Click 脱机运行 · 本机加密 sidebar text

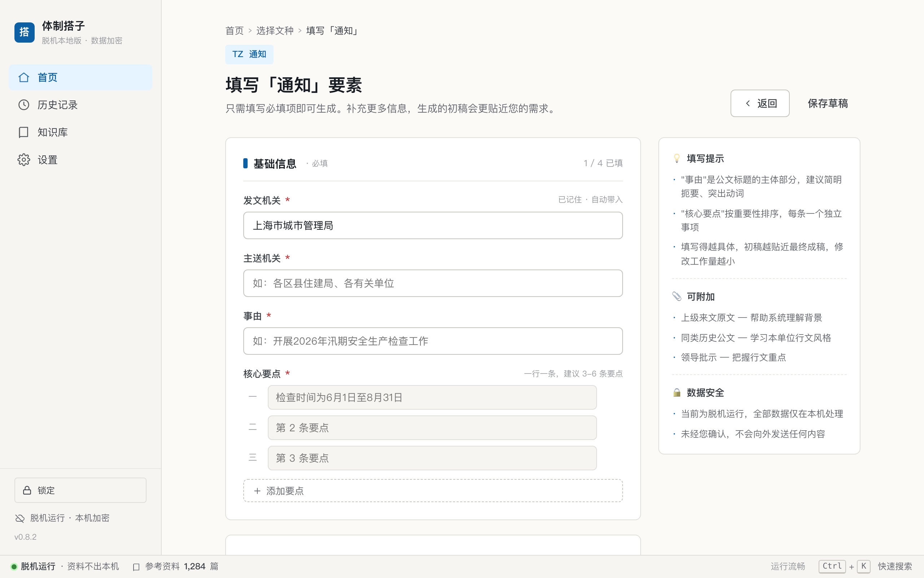(x=70, y=518)
